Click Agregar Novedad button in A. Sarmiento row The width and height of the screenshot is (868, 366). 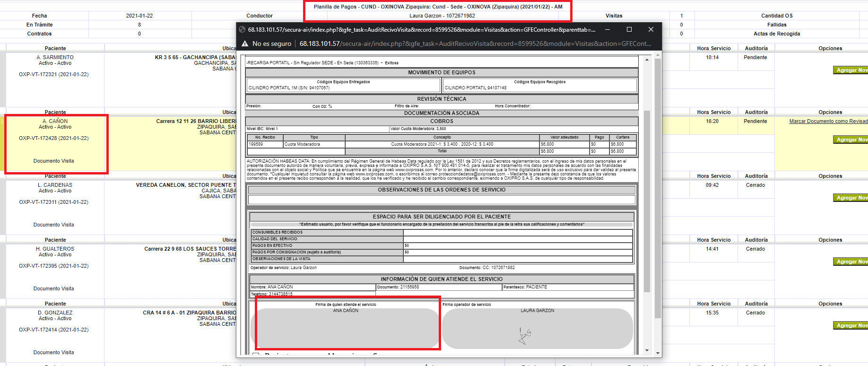tap(851, 70)
